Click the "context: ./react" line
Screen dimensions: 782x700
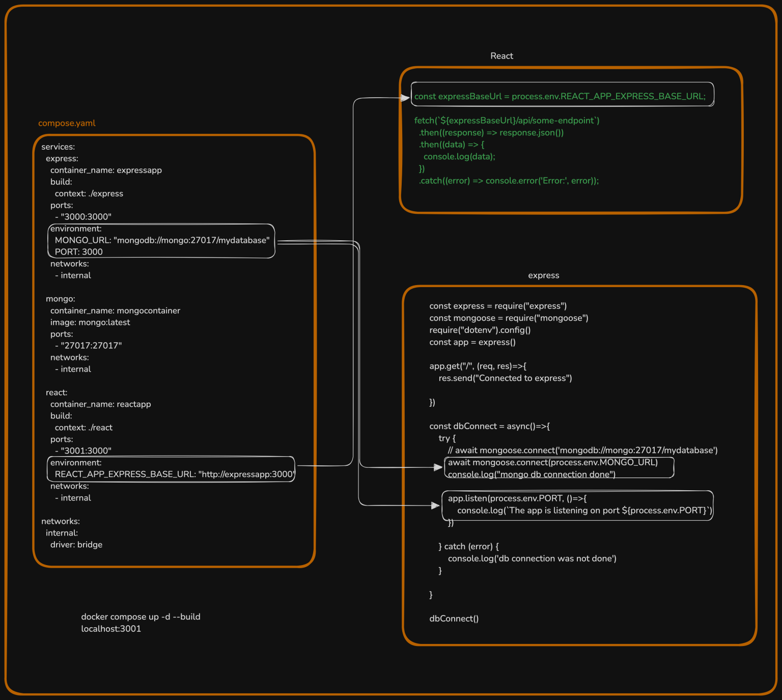tap(83, 428)
